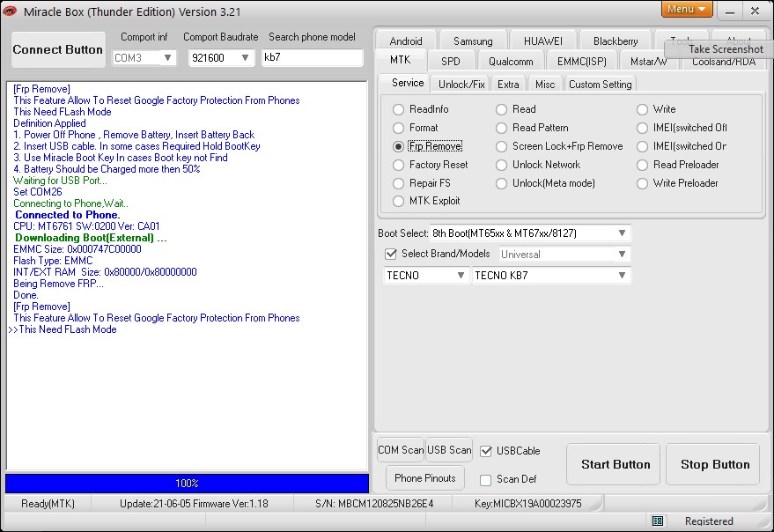Click the 'Key:MICBX19A00023975' status entry
The height and width of the screenshot is (532, 774).
pyautogui.click(x=528, y=504)
